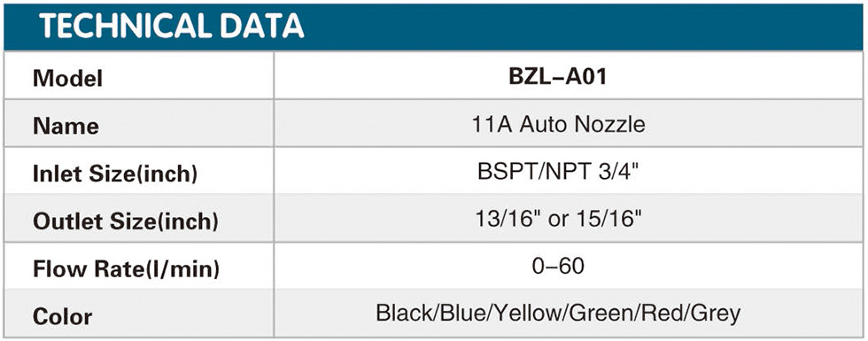868x341 pixels.
Task: Click the 13/16" or 15/16" value
Action: point(558,220)
